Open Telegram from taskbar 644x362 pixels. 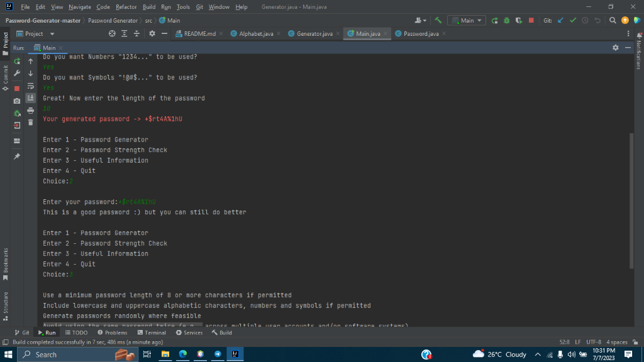point(218,354)
